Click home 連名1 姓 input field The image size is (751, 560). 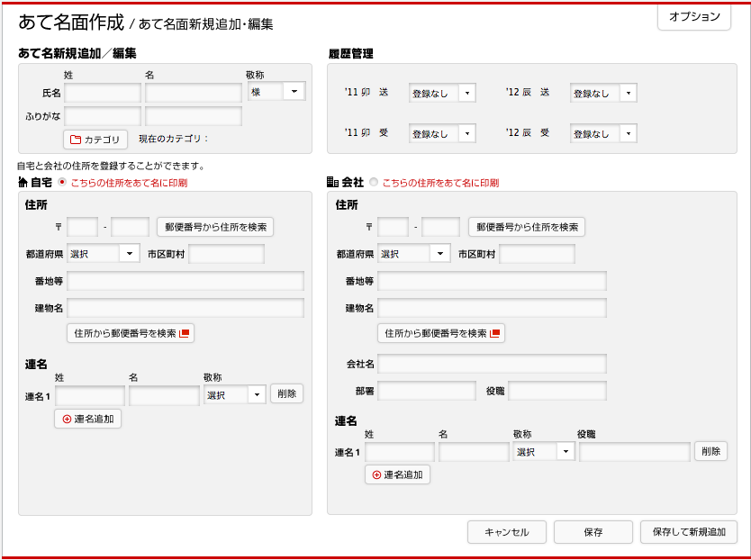(90, 396)
